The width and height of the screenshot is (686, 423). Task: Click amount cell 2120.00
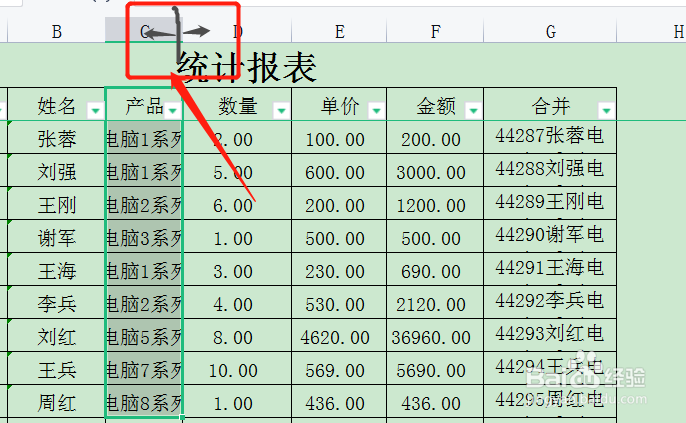(435, 302)
